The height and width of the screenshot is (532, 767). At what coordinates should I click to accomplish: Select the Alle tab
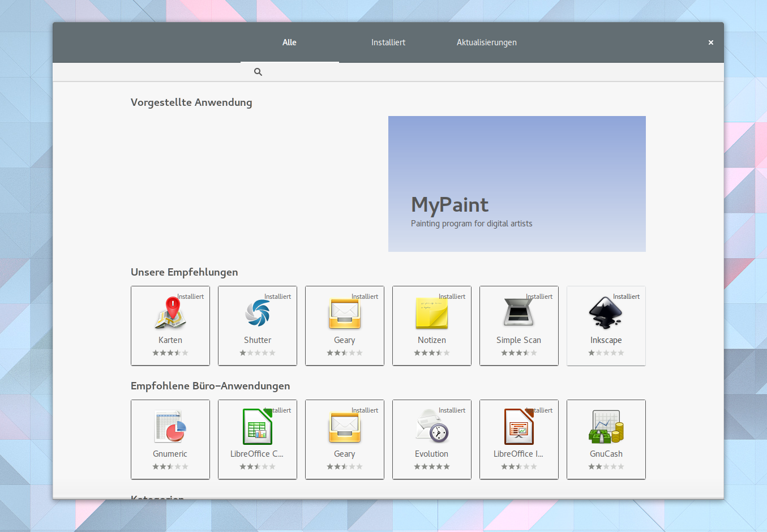(289, 42)
